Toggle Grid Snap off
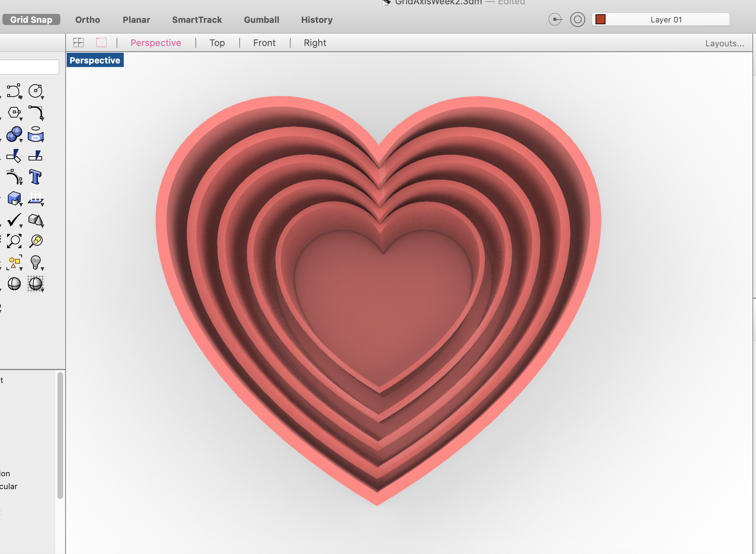 point(31,19)
